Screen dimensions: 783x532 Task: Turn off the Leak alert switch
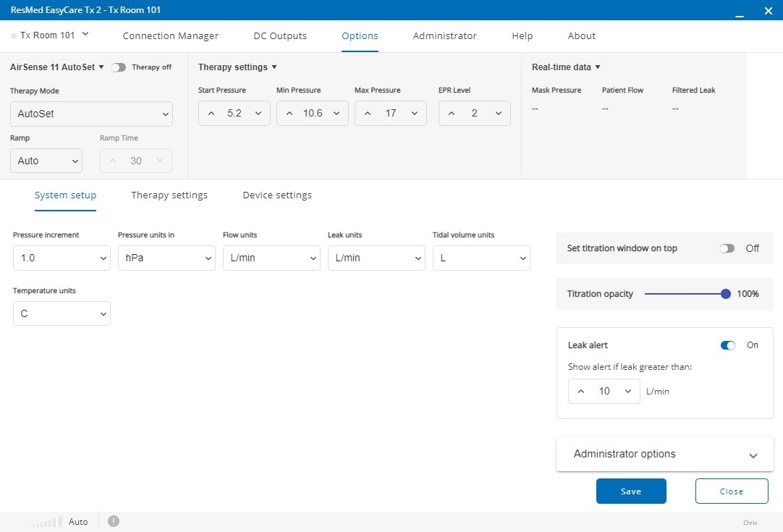click(x=728, y=345)
